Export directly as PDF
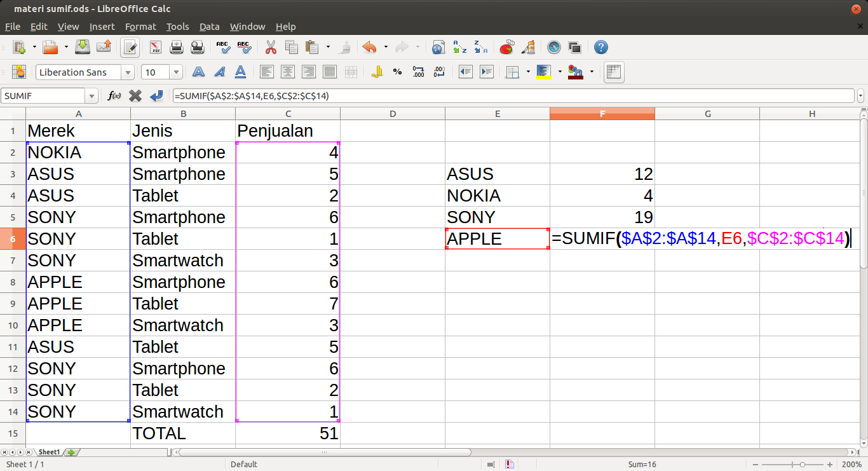The width and height of the screenshot is (868, 471). [155, 47]
